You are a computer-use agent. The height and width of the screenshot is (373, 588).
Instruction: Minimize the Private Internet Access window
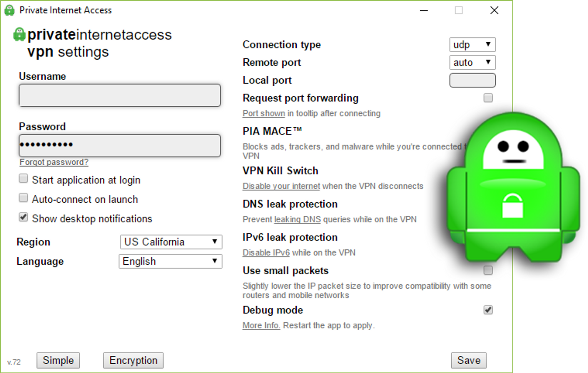[424, 11]
